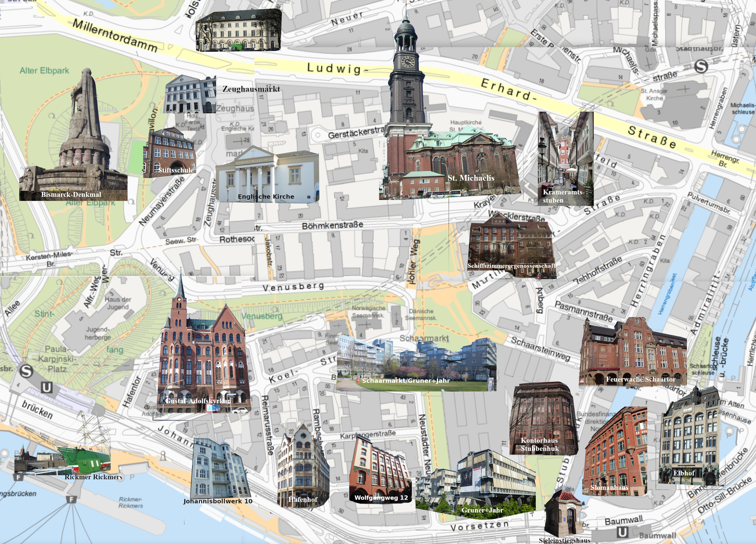Viewport: 756px width, 544px height.
Task: Click the Haus der Jugend label
Action: click(118, 303)
